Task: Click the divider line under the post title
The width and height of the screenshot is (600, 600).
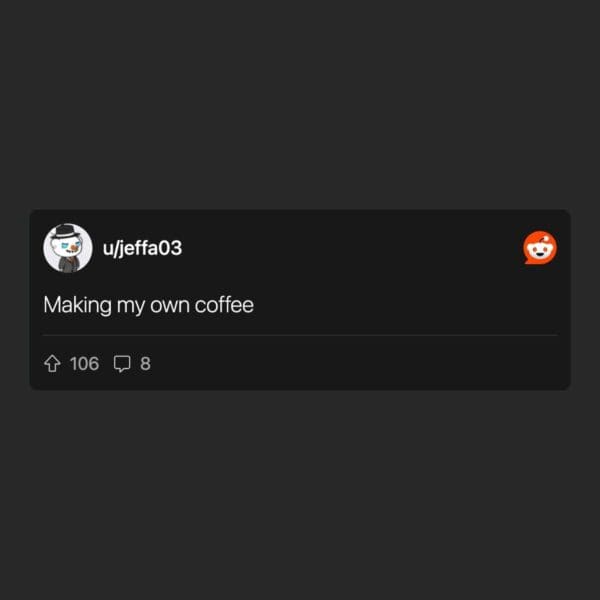Action: click(300, 335)
